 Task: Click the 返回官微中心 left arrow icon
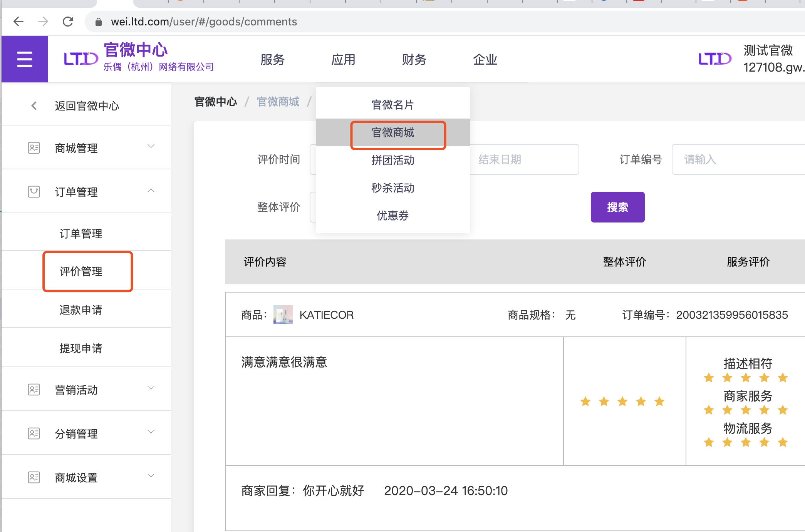tap(34, 105)
